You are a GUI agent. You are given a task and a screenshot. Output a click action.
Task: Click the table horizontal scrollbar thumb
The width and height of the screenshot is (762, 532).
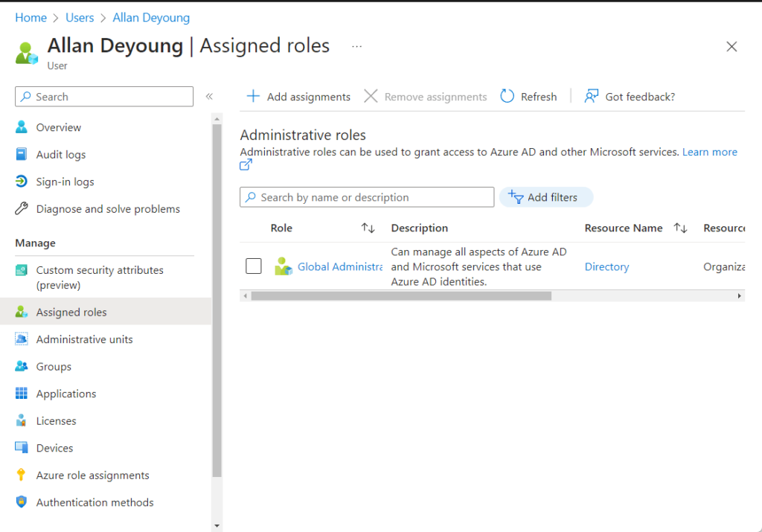point(401,296)
